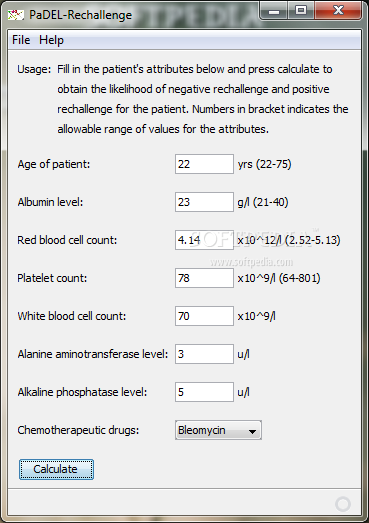Click the 'g/l (21-40)' range text
Screen dimensions: 369x523
coord(263,202)
